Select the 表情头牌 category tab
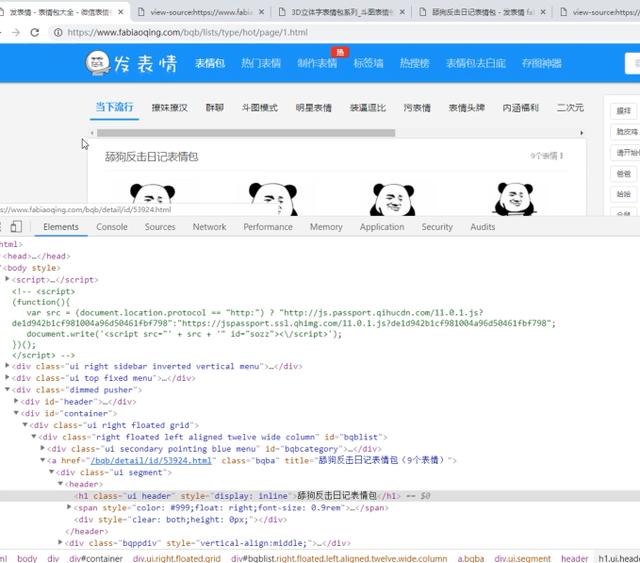The height and width of the screenshot is (563, 640). 467,108
